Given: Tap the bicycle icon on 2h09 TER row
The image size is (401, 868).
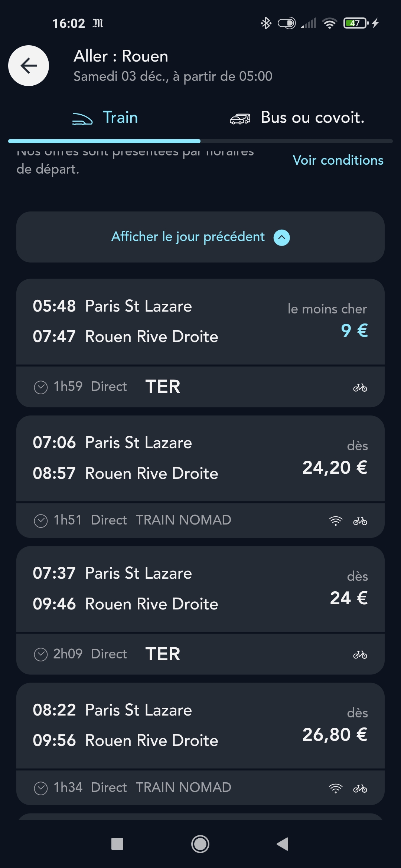Looking at the screenshot, I should pos(360,655).
